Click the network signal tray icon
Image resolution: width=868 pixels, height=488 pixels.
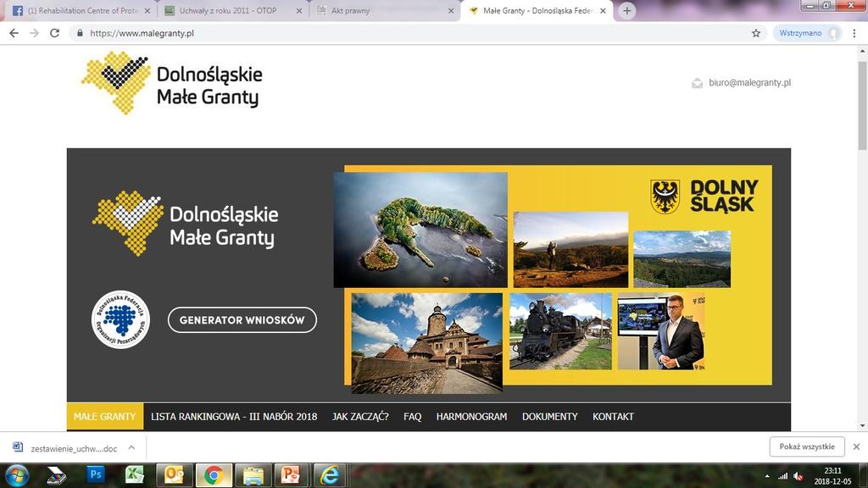pyautogui.click(x=782, y=476)
